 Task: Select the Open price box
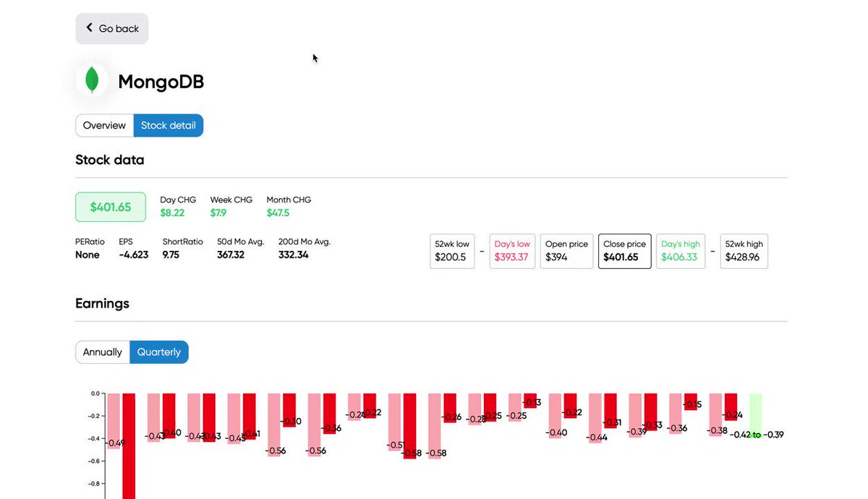tap(566, 251)
